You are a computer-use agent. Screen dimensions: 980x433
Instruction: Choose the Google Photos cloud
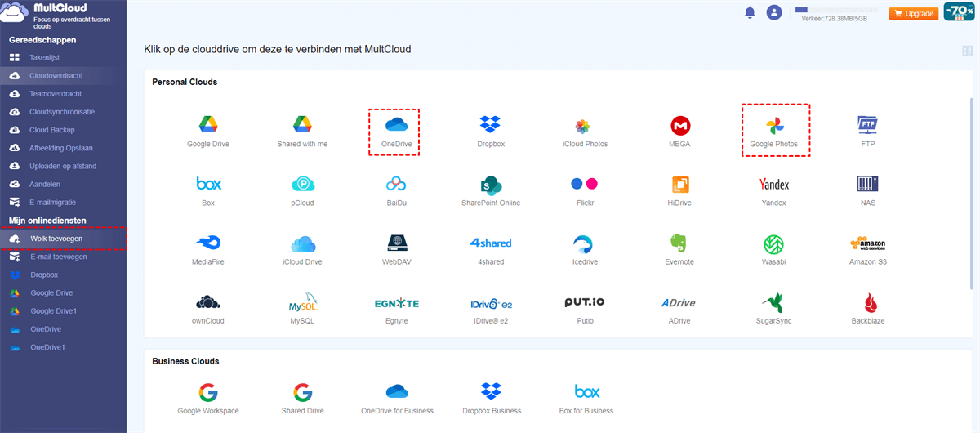tap(774, 126)
